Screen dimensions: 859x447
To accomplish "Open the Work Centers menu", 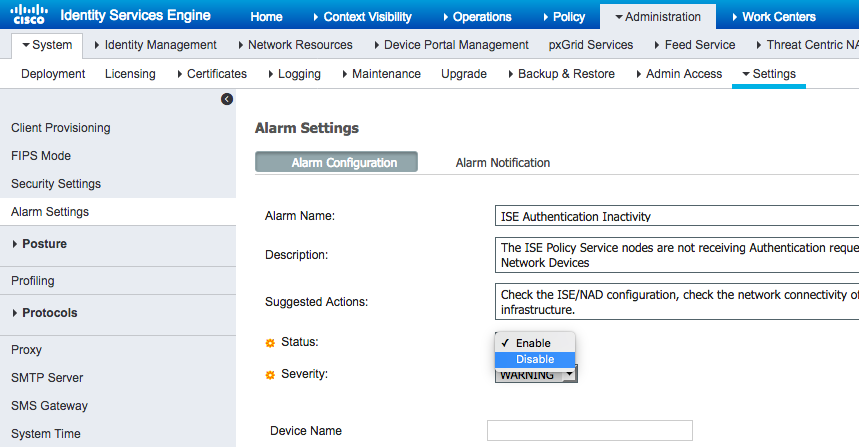I will [774, 17].
